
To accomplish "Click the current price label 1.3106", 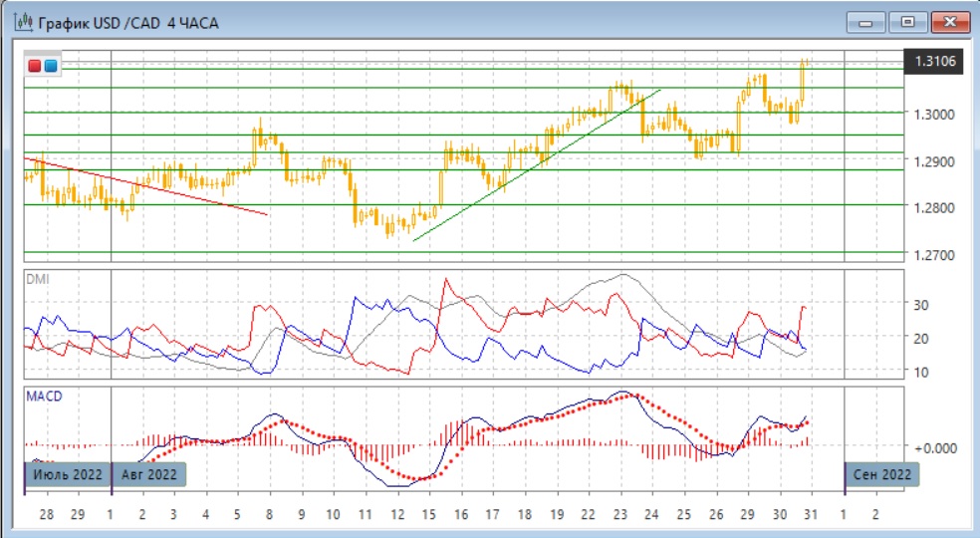I will tap(935, 62).
